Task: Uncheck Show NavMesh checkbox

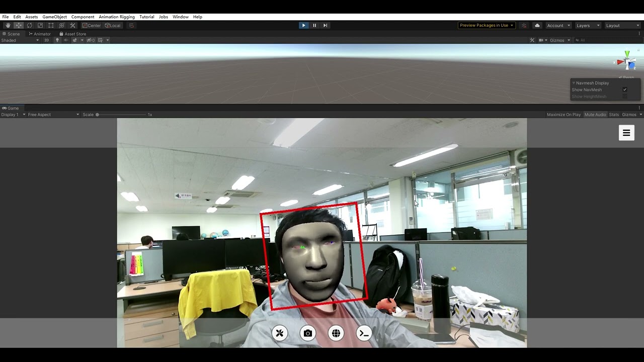Action: (x=625, y=89)
